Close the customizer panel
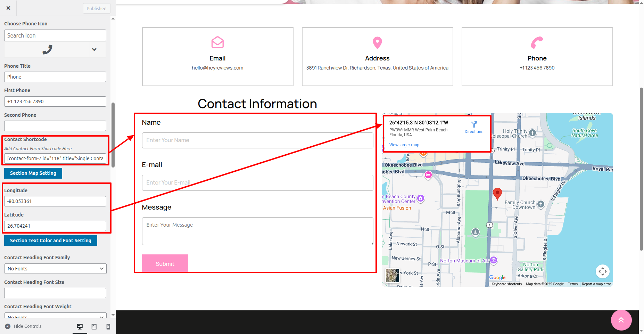The height and width of the screenshot is (334, 644). pos(8,8)
